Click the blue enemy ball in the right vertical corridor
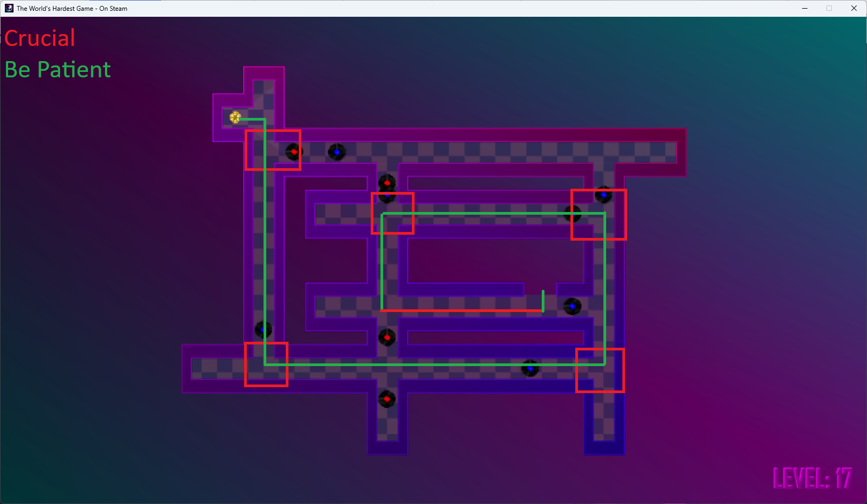This screenshot has height=504, width=867. pos(603,194)
